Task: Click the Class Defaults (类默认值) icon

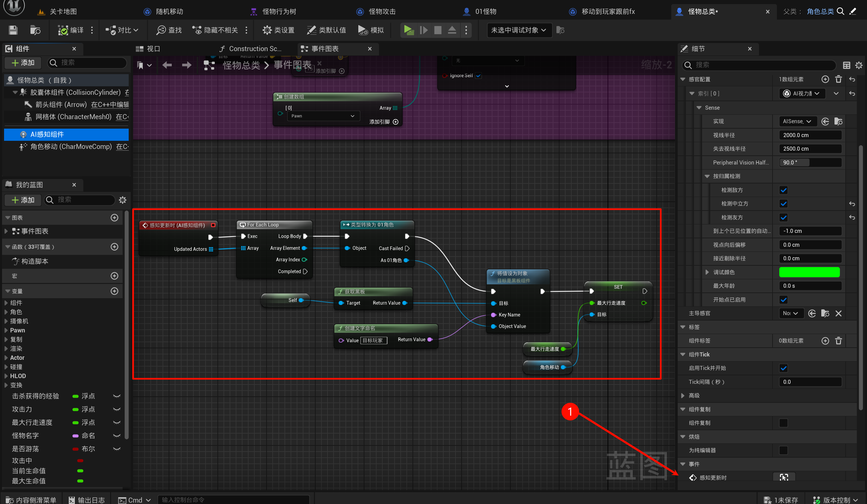Action: pyautogui.click(x=311, y=30)
